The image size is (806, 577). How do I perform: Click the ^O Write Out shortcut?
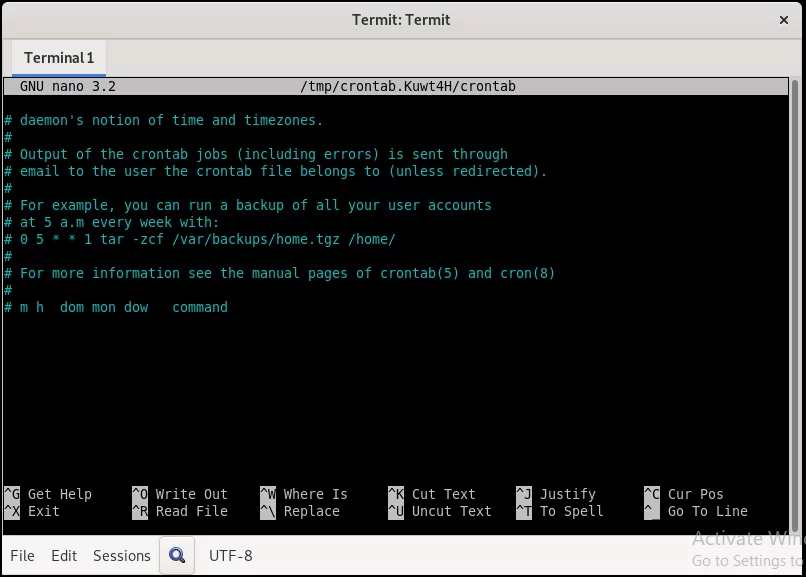pos(180,494)
